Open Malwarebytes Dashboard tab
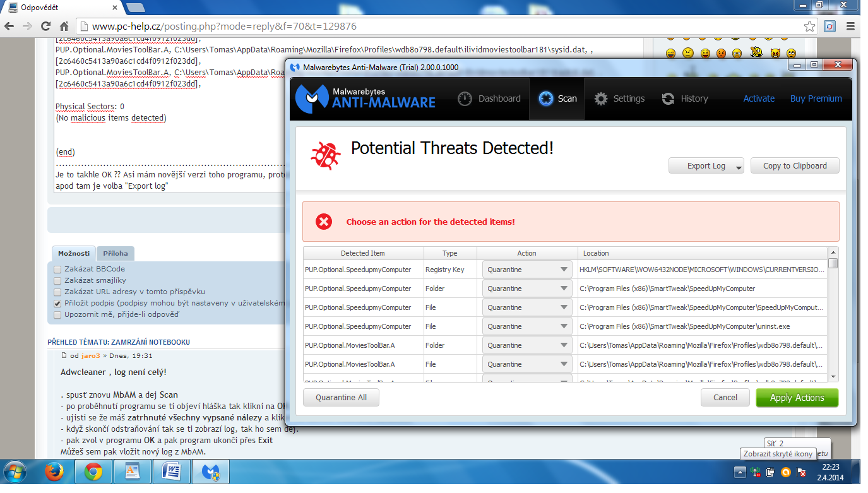Image resolution: width=868 pixels, height=493 pixels. 489,98
